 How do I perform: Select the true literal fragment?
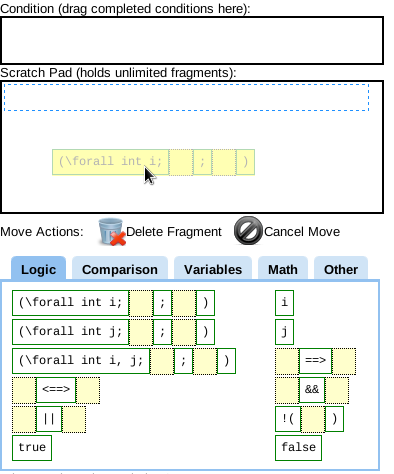pos(32,448)
